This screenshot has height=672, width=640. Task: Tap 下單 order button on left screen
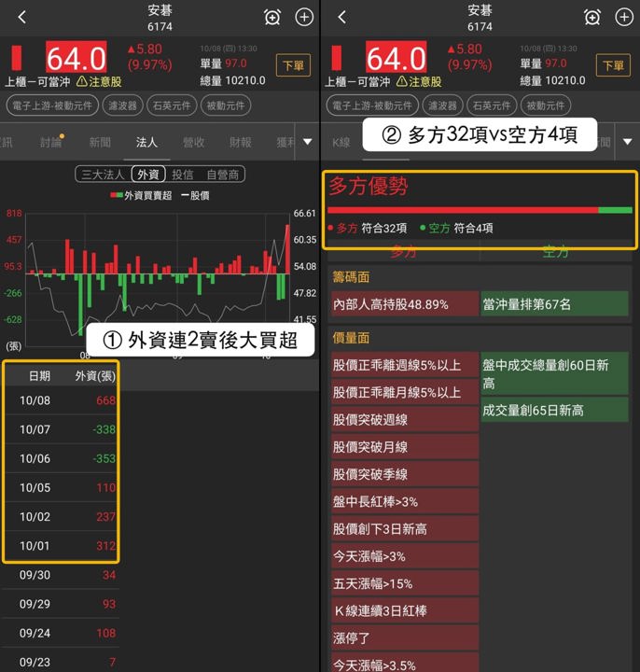pyautogui.click(x=293, y=65)
